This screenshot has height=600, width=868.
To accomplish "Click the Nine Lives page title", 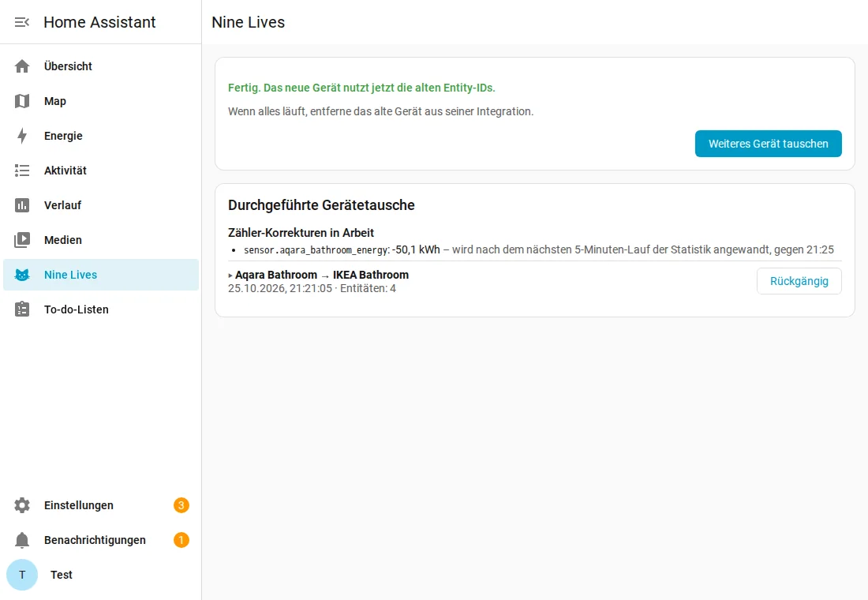I will pos(248,22).
